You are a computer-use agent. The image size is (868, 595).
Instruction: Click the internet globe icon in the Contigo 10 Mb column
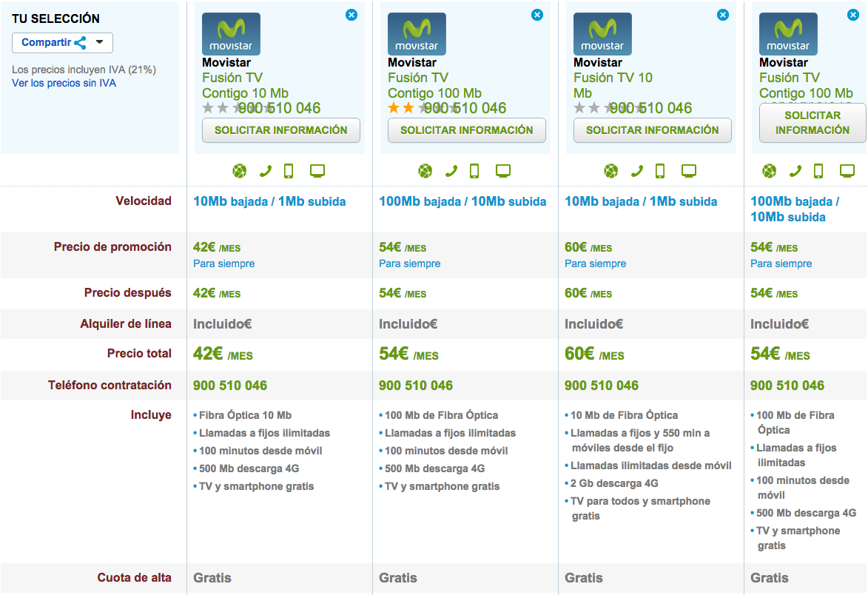240,172
